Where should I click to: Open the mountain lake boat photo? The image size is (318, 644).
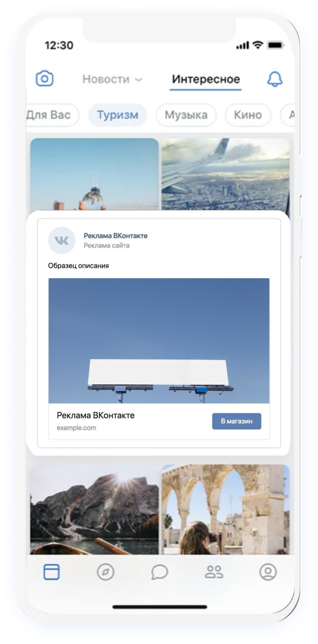tap(94, 509)
